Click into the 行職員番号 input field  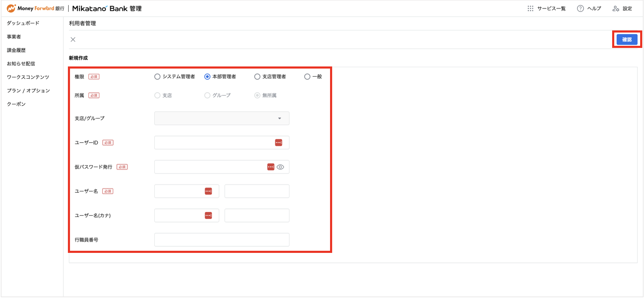click(222, 240)
